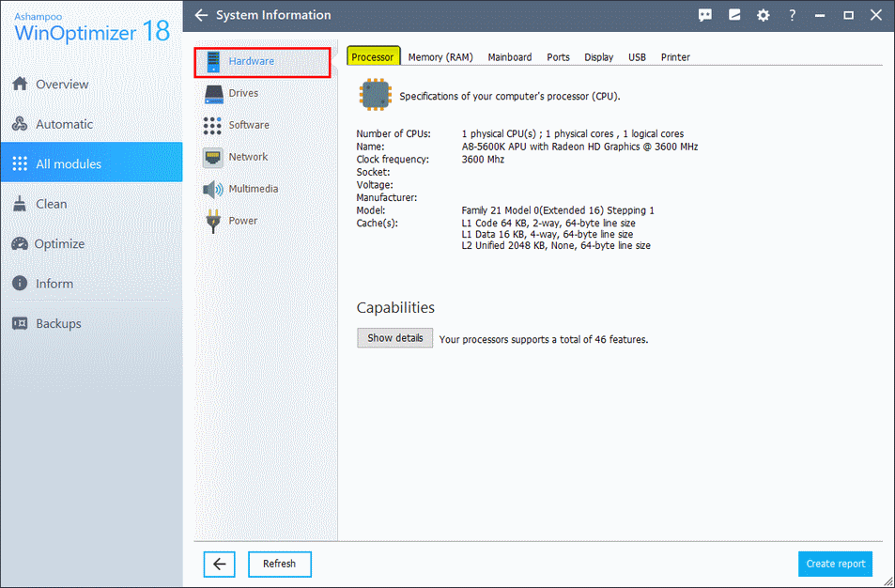The width and height of the screenshot is (895, 588).
Task: Open the Mainboard tab
Action: click(510, 57)
